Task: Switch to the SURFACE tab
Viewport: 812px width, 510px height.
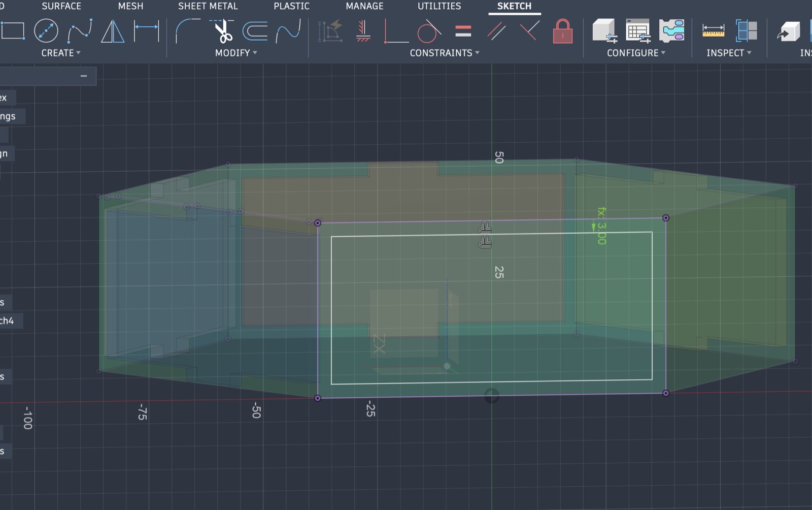Action: coord(61,6)
